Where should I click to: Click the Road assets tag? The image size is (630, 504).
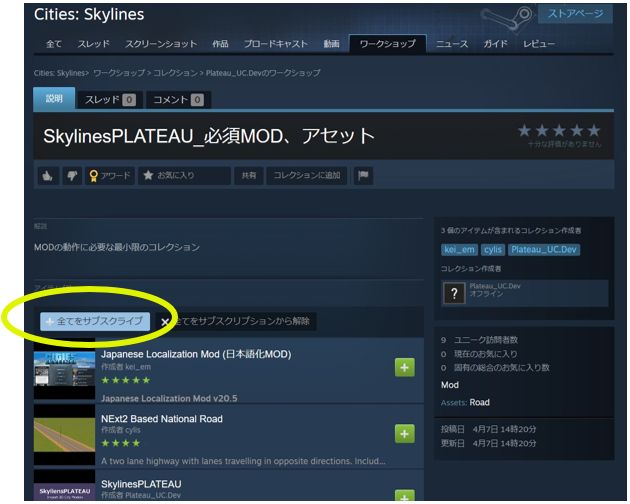479,402
